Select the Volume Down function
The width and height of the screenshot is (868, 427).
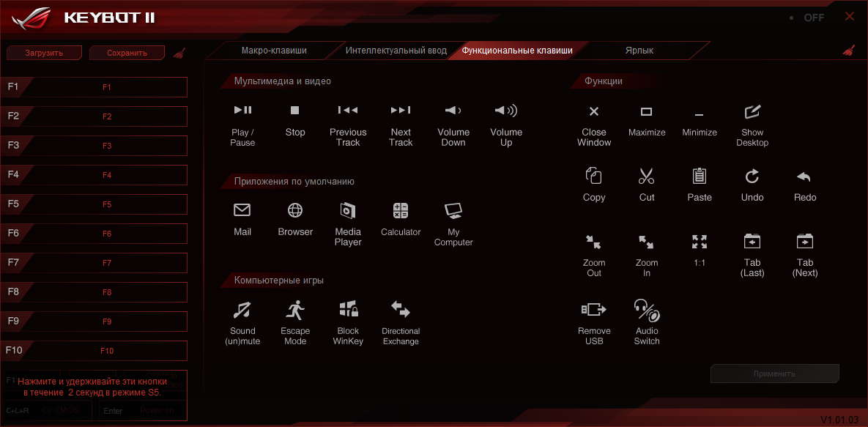pyautogui.click(x=453, y=110)
